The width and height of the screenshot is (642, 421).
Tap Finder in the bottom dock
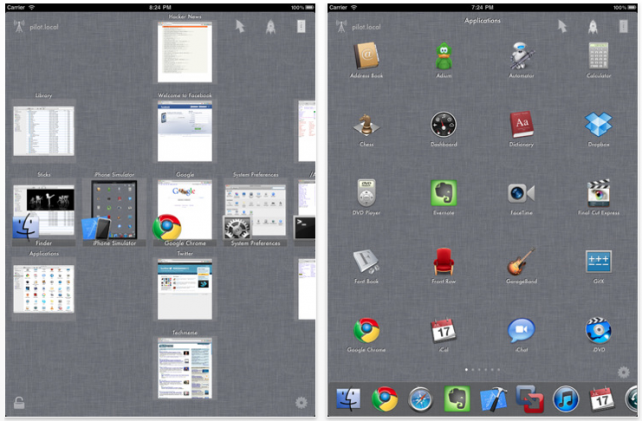(x=348, y=399)
